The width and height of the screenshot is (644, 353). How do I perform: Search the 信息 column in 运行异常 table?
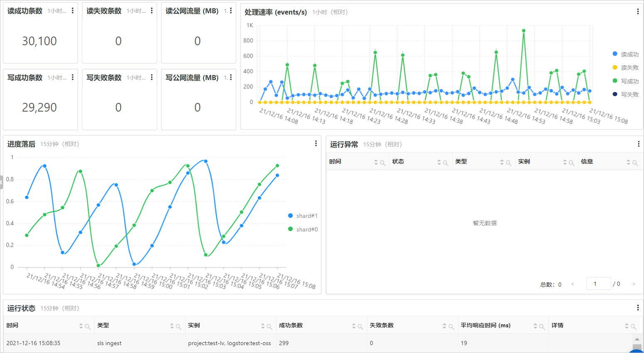[635, 163]
